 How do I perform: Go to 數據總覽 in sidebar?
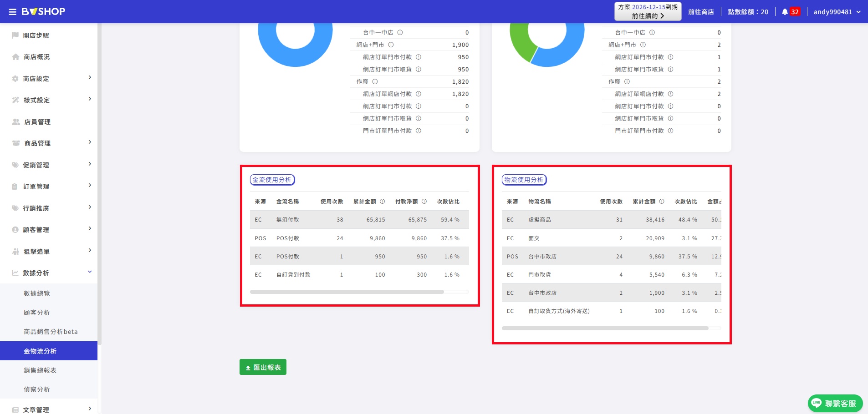tap(36, 293)
